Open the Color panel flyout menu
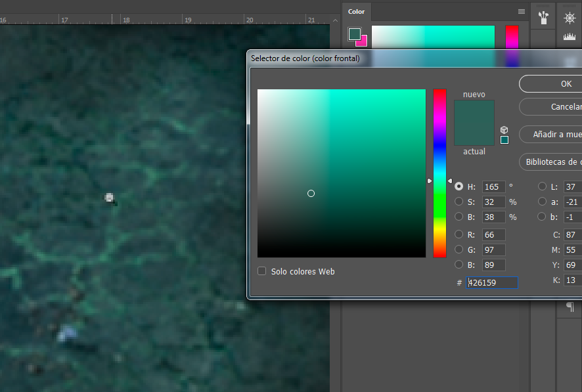The width and height of the screenshot is (582, 392). click(521, 12)
